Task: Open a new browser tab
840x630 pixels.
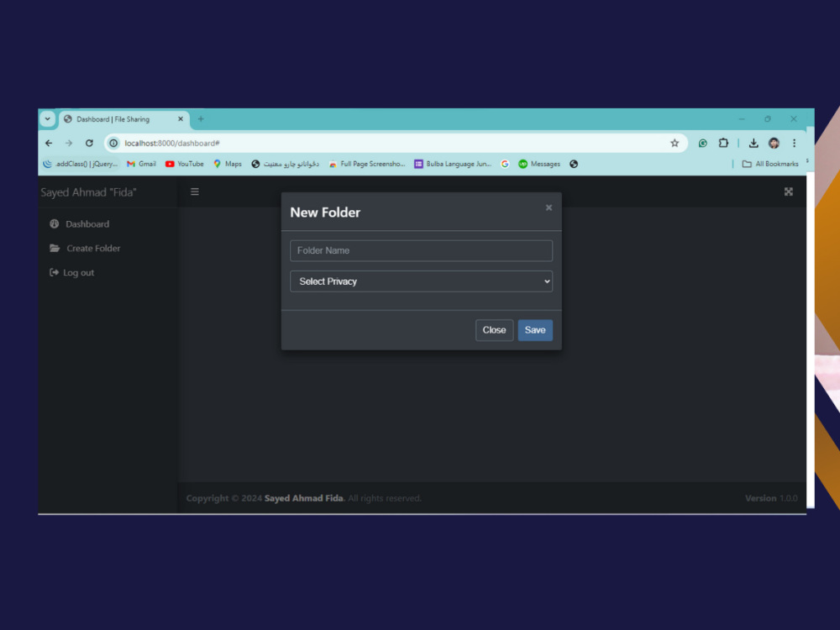Action: coord(201,119)
